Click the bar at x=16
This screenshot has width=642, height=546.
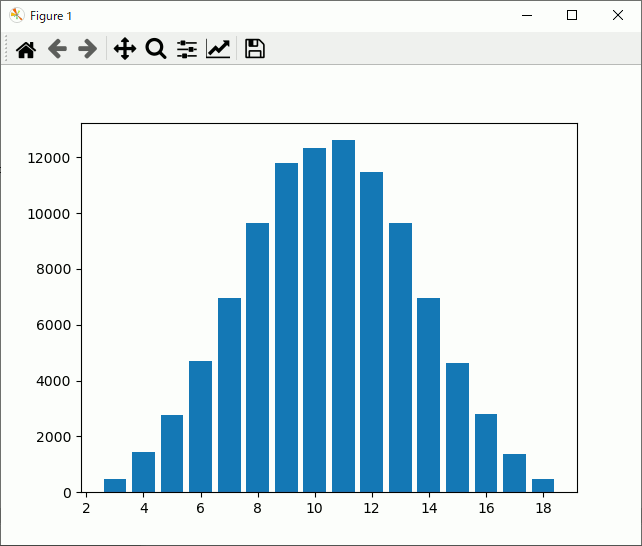coord(486,453)
